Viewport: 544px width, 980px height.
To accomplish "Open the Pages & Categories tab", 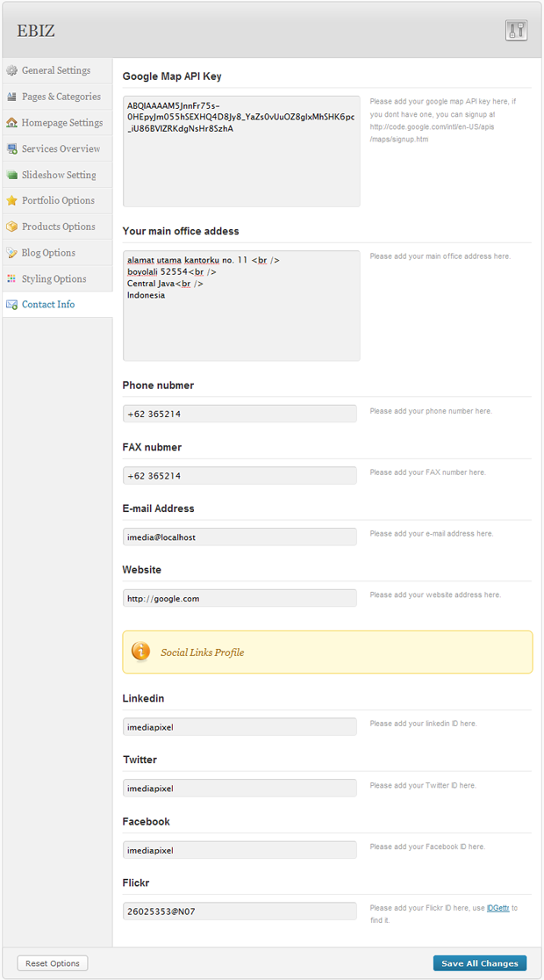I will pos(61,97).
